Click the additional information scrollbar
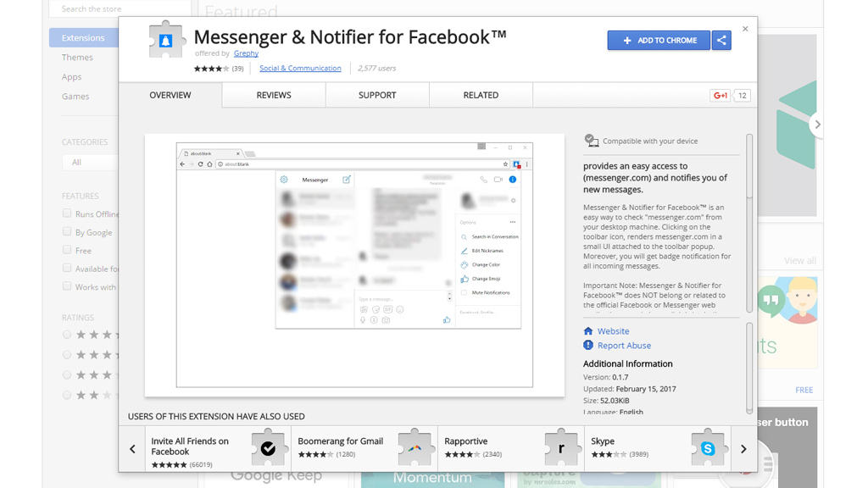This screenshot has height=488, width=868. pyautogui.click(x=749, y=368)
